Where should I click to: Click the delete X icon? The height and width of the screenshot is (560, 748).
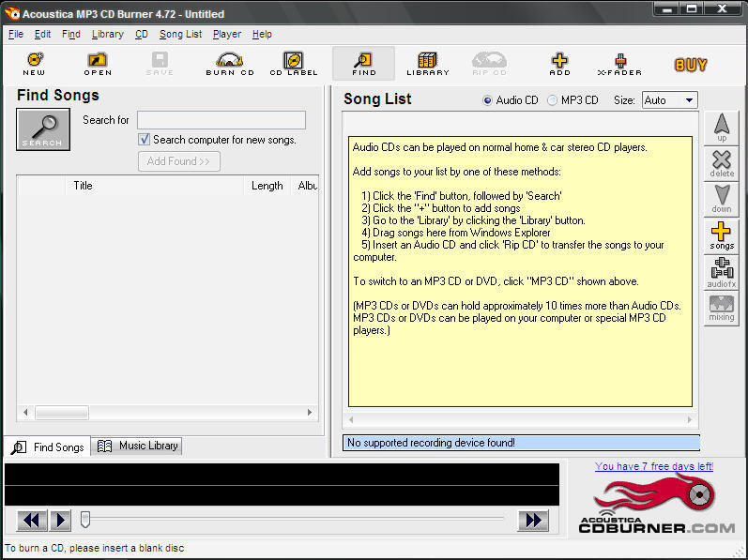pos(722,163)
